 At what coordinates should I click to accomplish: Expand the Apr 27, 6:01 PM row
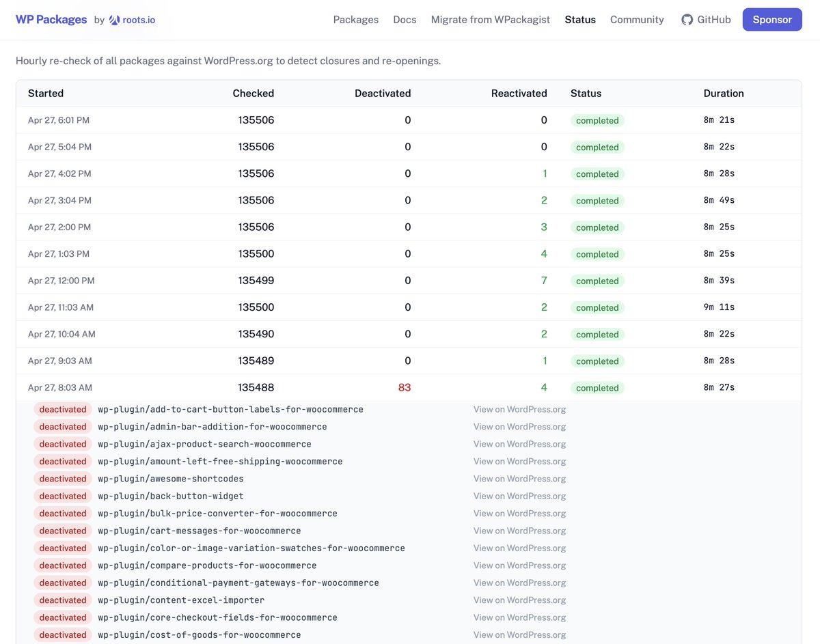pyautogui.click(x=409, y=120)
